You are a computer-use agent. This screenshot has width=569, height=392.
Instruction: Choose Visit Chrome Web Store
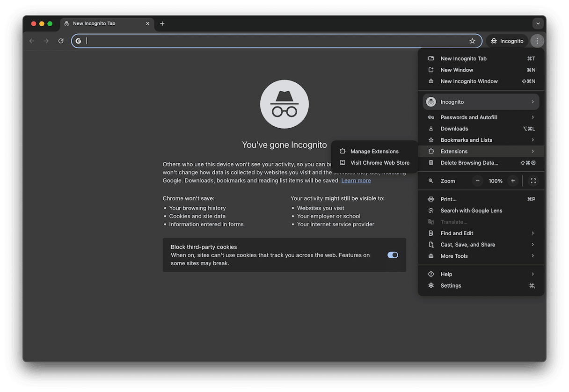[x=379, y=163]
